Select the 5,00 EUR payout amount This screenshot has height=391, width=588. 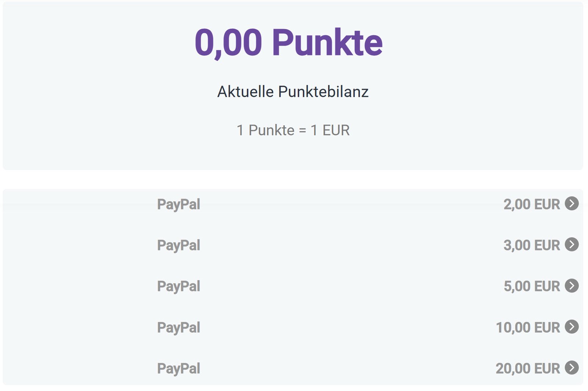[531, 287]
